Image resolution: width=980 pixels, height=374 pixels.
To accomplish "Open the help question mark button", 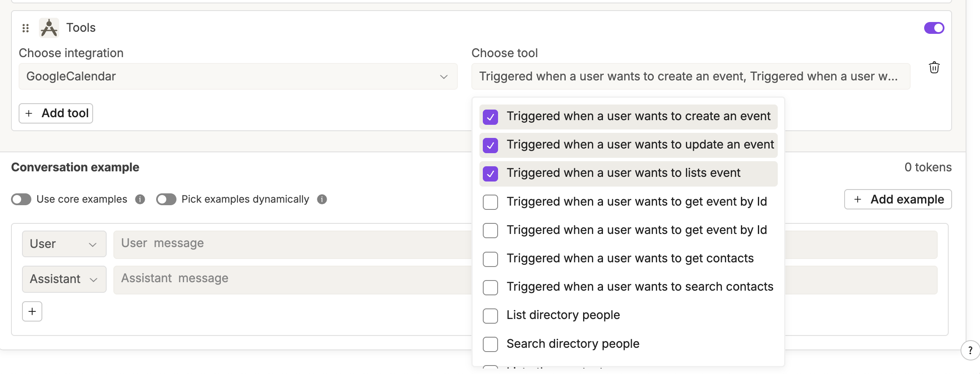I will click(970, 350).
